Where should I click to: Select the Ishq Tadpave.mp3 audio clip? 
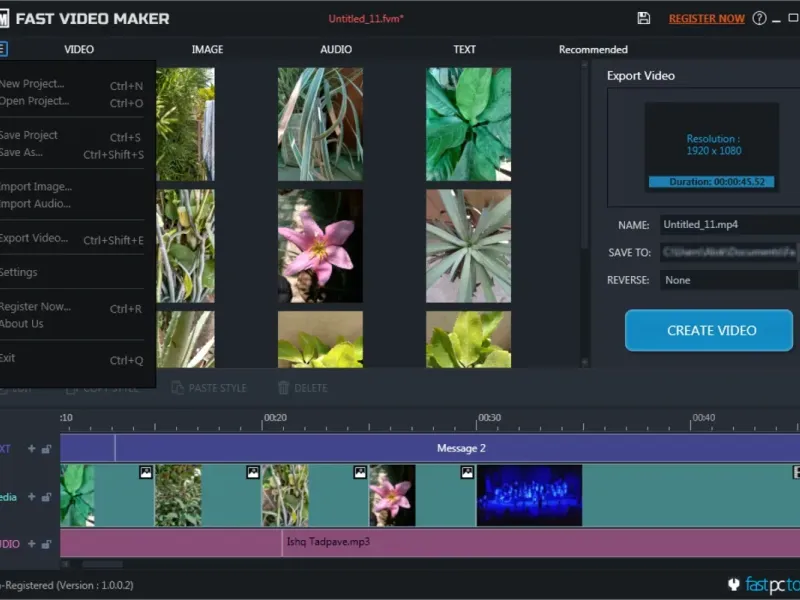coord(541,543)
